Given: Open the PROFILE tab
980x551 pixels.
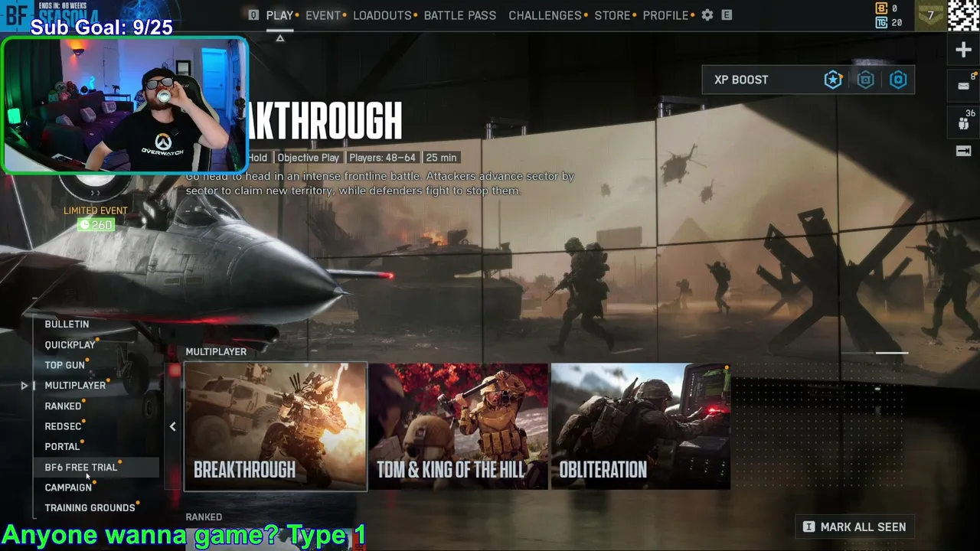Looking at the screenshot, I should tap(665, 15).
